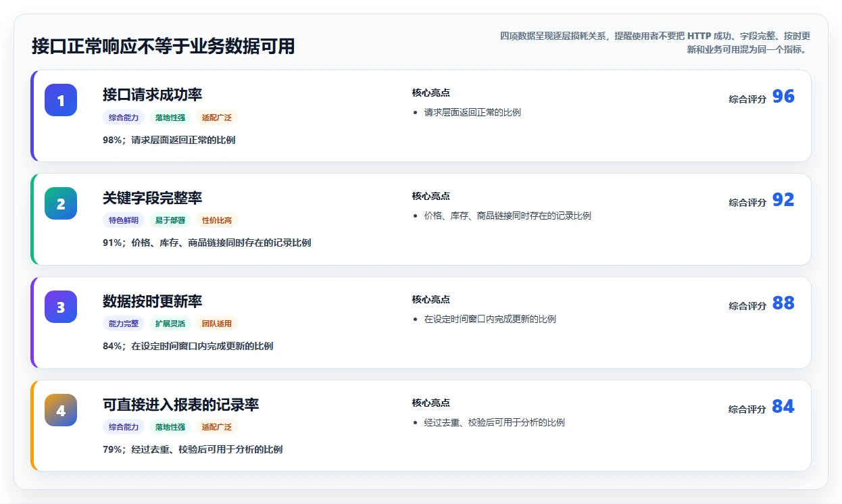Select the 易于部署 tag
Image resolution: width=842 pixels, height=504 pixels.
click(x=170, y=220)
